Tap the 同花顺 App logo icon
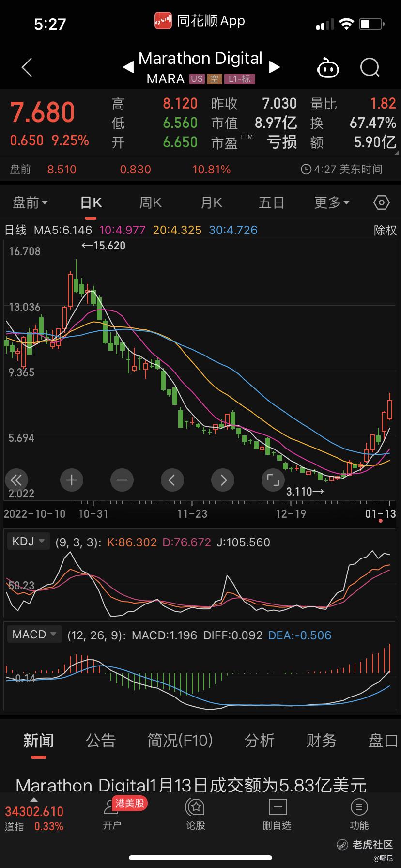 coord(163,21)
